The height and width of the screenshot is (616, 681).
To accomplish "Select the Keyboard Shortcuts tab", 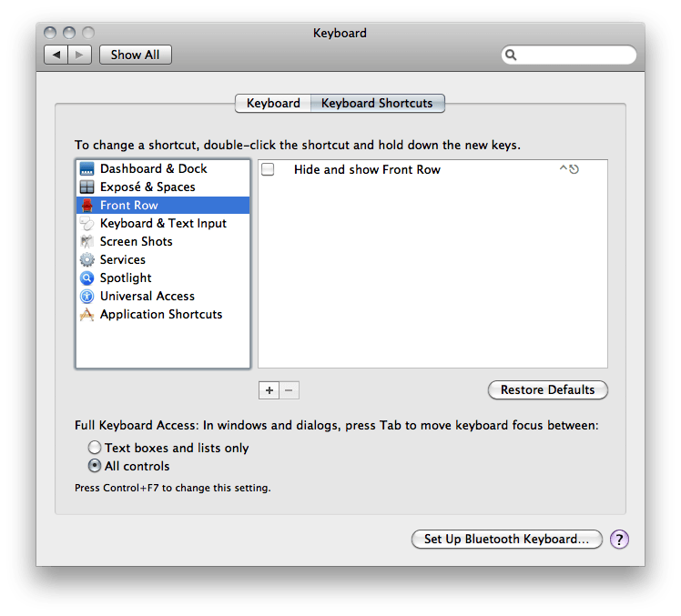I will [x=377, y=104].
